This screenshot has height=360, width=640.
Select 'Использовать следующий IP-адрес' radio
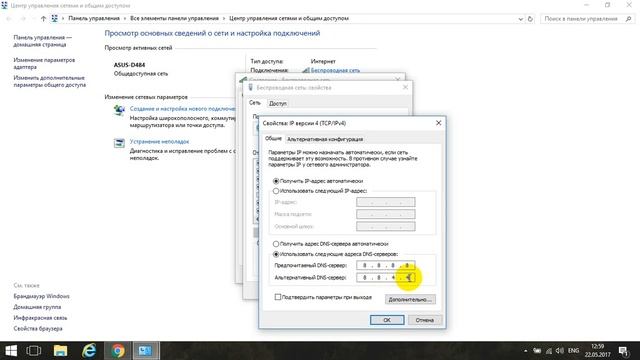point(276,191)
